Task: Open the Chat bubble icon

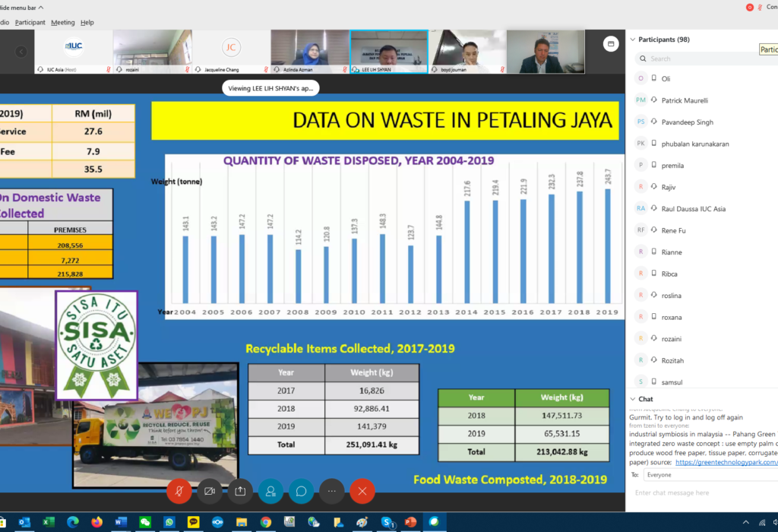Action: coord(301,491)
